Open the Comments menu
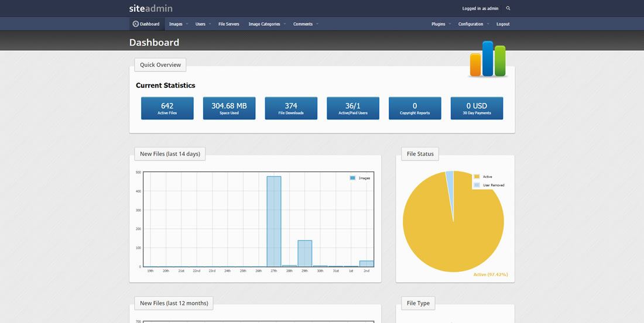The height and width of the screenshot is (323, 644). click(303, 24)
